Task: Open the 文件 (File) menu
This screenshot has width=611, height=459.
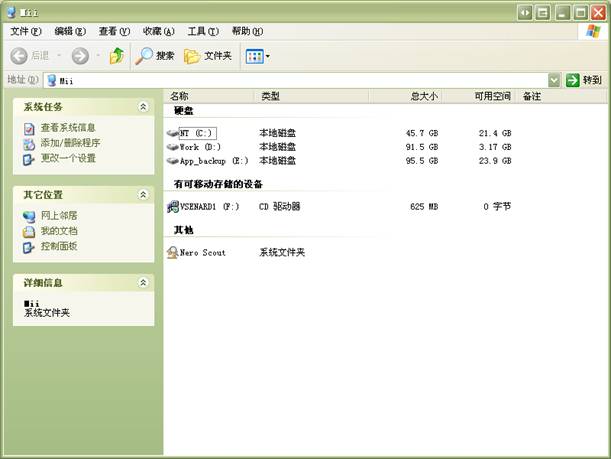Action: coord(27,31)
